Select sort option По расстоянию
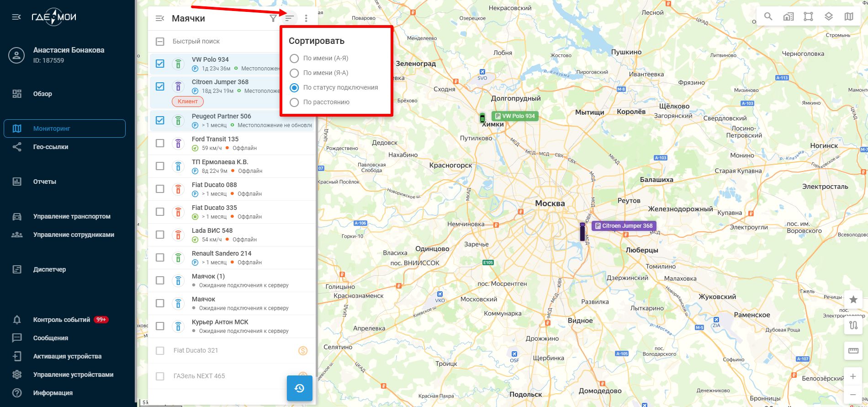Viewport: 868px width, 407px height. [x=294, y=102]
